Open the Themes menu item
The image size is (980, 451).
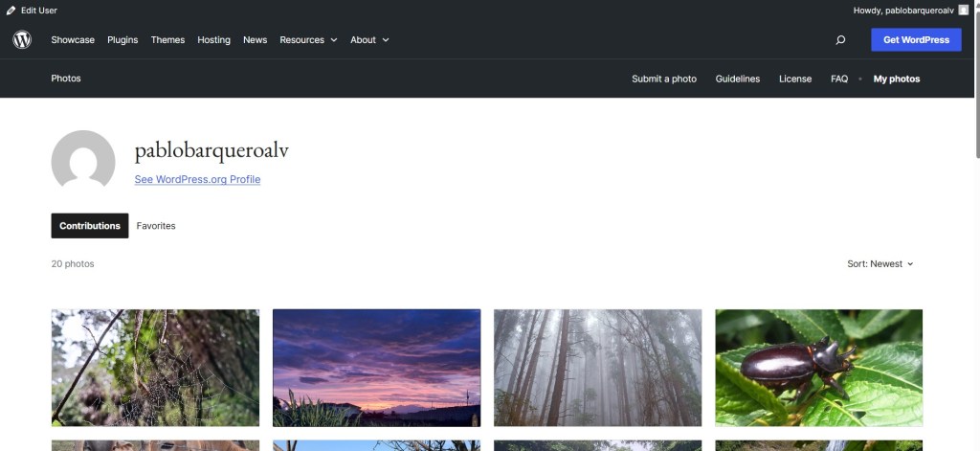click(x=167, y=39)
